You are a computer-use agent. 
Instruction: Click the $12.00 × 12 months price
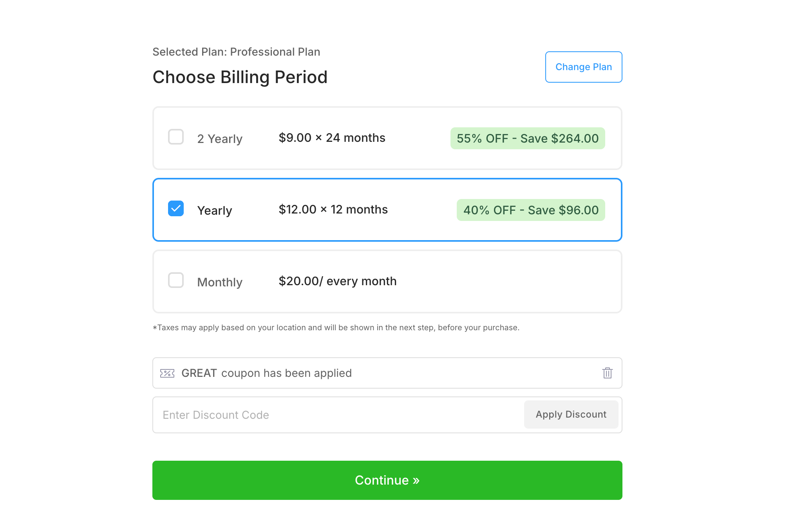(333, 210)
